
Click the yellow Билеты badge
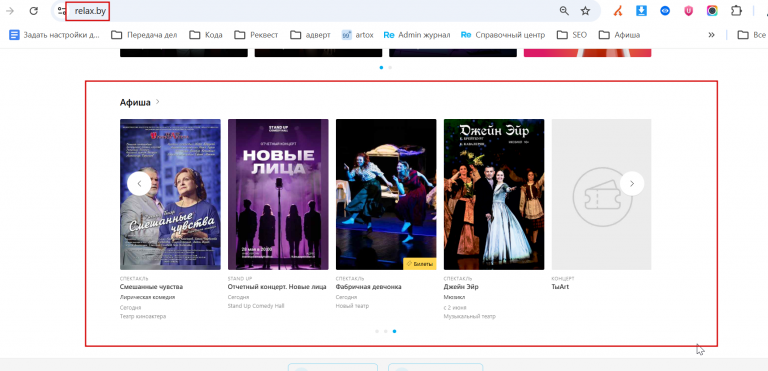coord(420,264)
